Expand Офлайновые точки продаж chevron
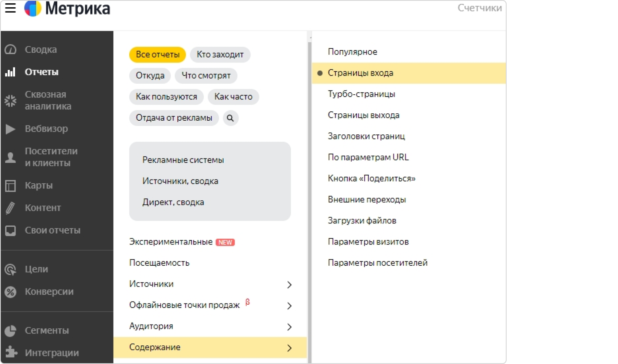Image resolution: width=618 pixels, height=364 pixels. [289, 306]
